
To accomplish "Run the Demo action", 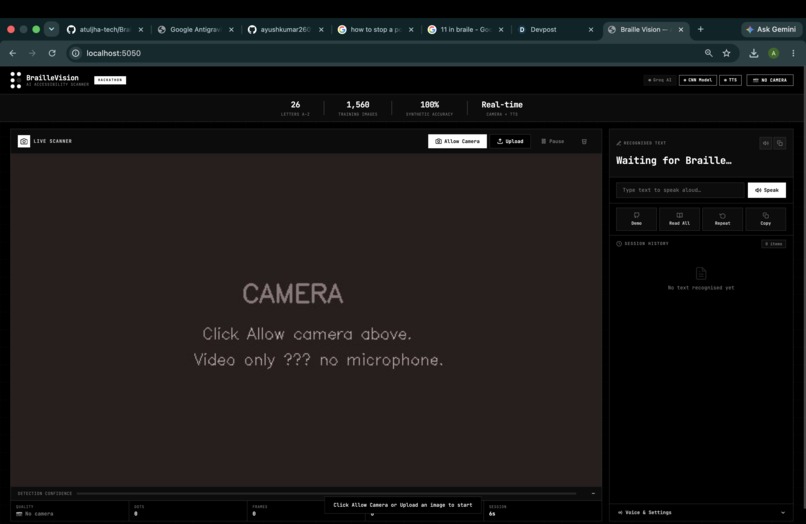I will click(636, 219).
